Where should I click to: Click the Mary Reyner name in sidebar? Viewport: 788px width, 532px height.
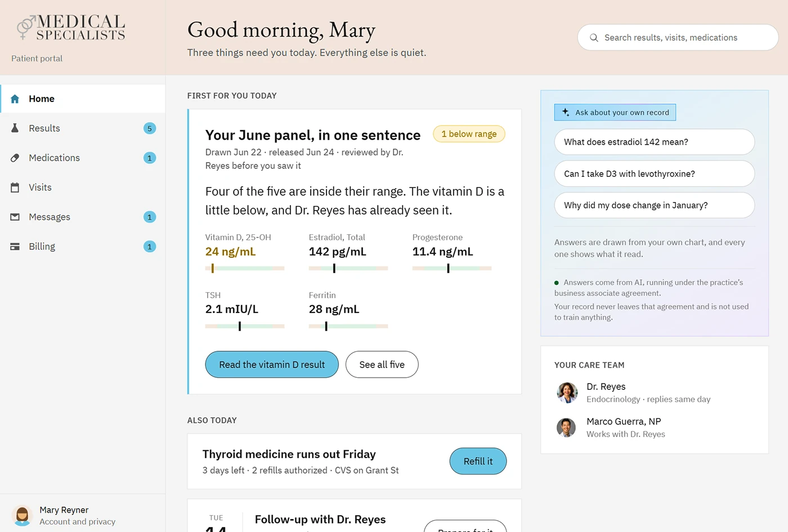pos(64,510)
